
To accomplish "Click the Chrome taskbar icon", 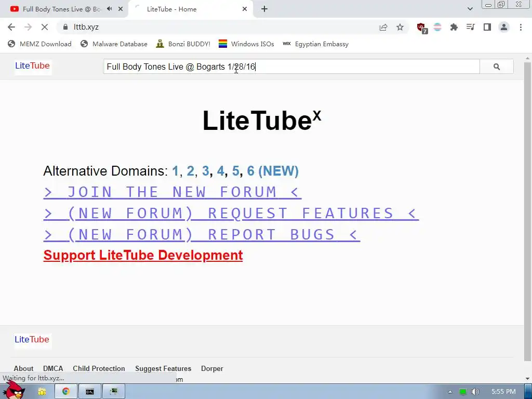I will [66, 392].
